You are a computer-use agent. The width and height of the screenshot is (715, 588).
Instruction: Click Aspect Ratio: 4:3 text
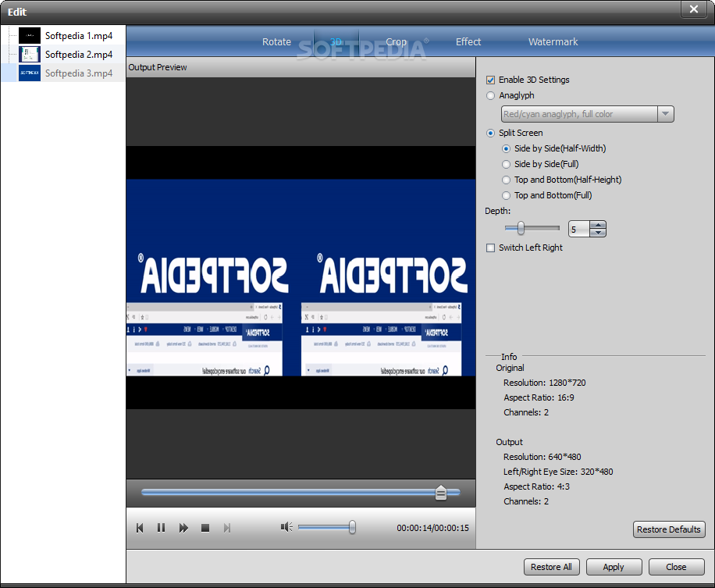(x=536, y=486)
